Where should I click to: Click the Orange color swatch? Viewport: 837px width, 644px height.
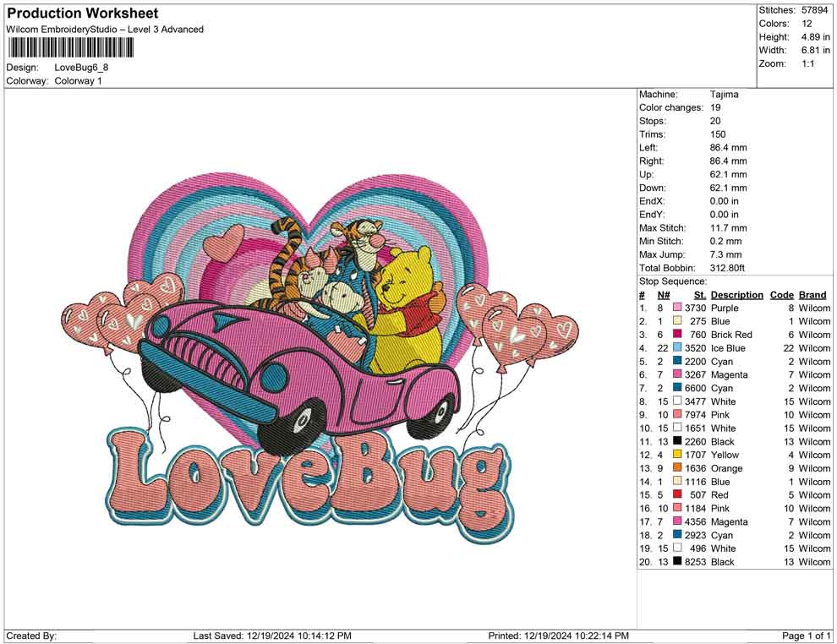tap(677, 467)
